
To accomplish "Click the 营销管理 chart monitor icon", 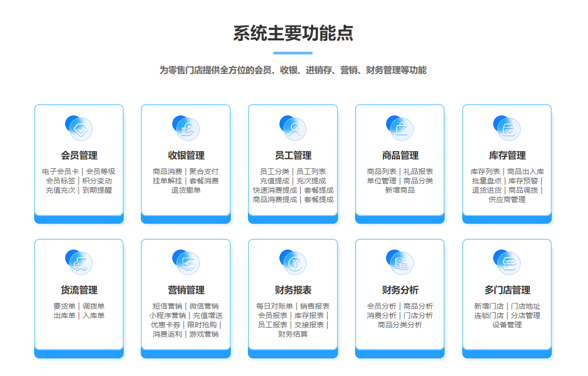I will (186, 263).
